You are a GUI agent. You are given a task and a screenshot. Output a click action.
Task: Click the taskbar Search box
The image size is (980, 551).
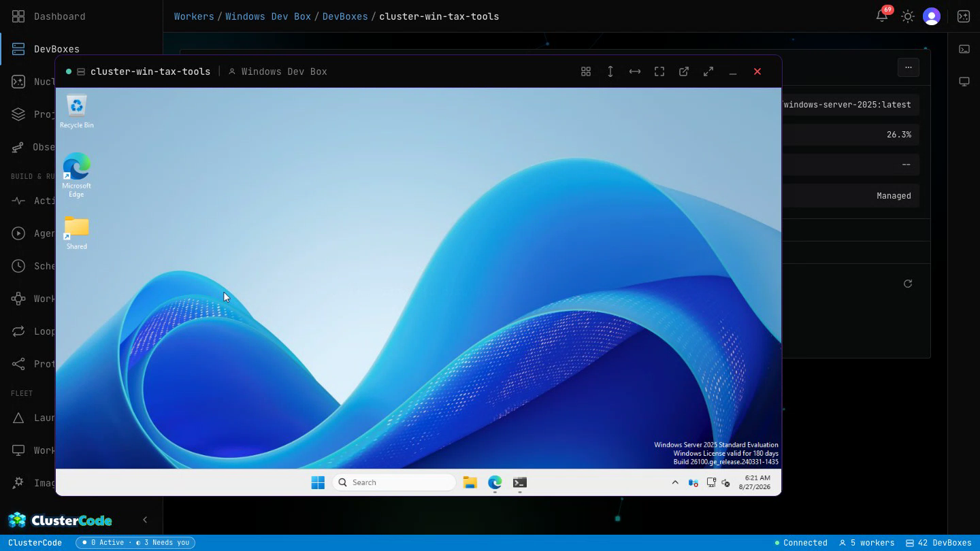pyautogui.click(x=394, y=482)
